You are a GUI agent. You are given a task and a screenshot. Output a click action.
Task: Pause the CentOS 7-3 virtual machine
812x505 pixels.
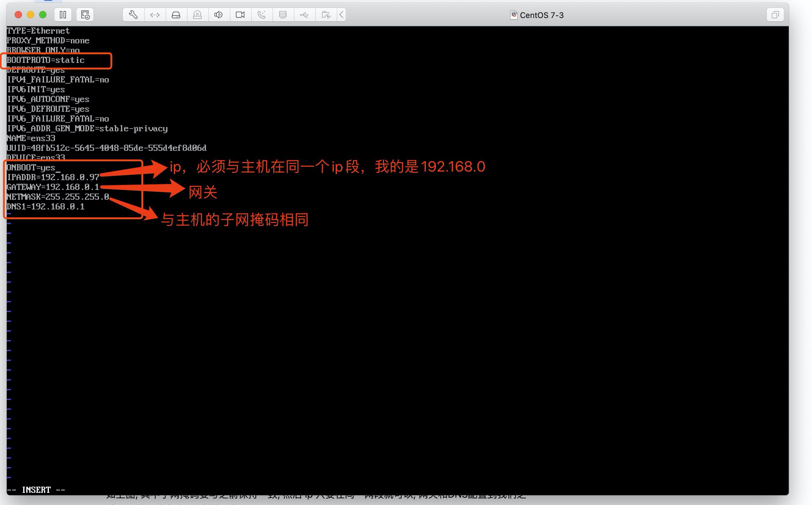coord(63,15)
